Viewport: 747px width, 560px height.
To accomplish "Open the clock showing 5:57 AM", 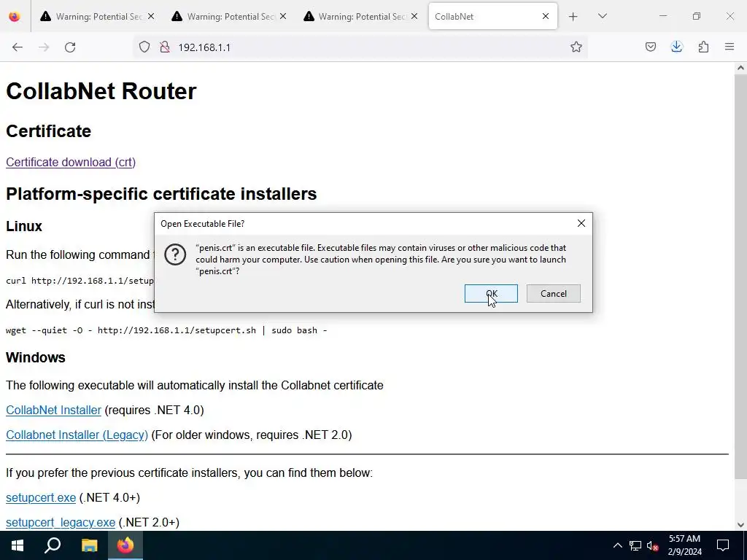I will click(684, 545).
